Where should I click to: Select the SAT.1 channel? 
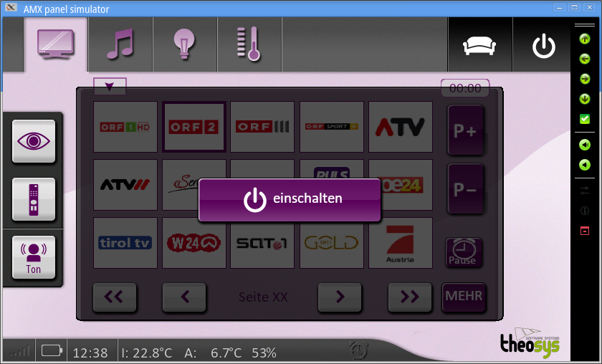pos(262,243)
